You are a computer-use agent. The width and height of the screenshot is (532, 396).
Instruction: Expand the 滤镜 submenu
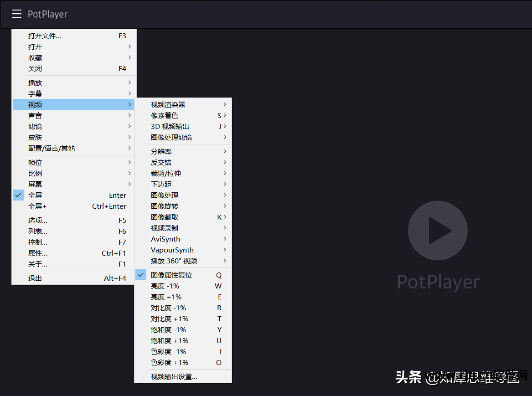tap(74, 127)
